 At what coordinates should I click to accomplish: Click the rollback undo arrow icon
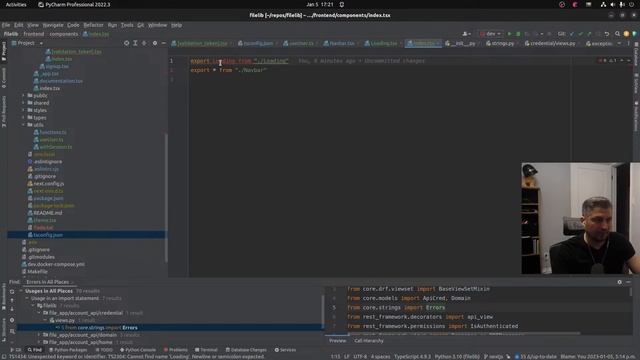[607, 34]
